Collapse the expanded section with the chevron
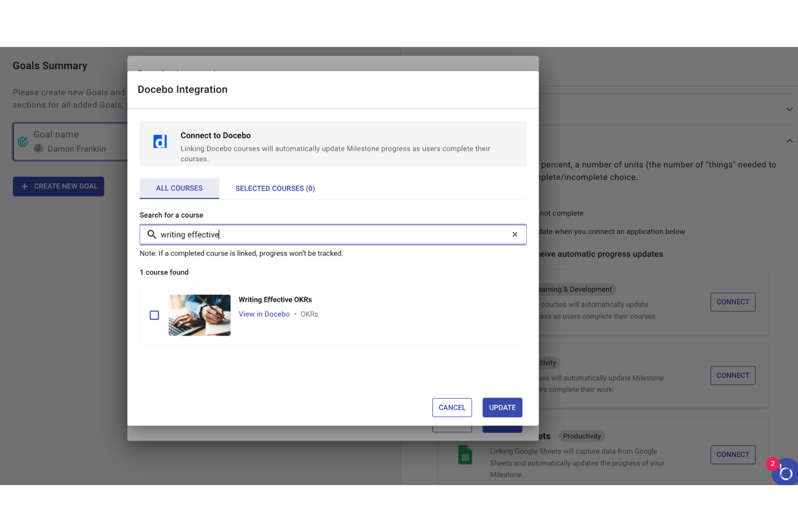The image size is (798, 532). [789, 141]
